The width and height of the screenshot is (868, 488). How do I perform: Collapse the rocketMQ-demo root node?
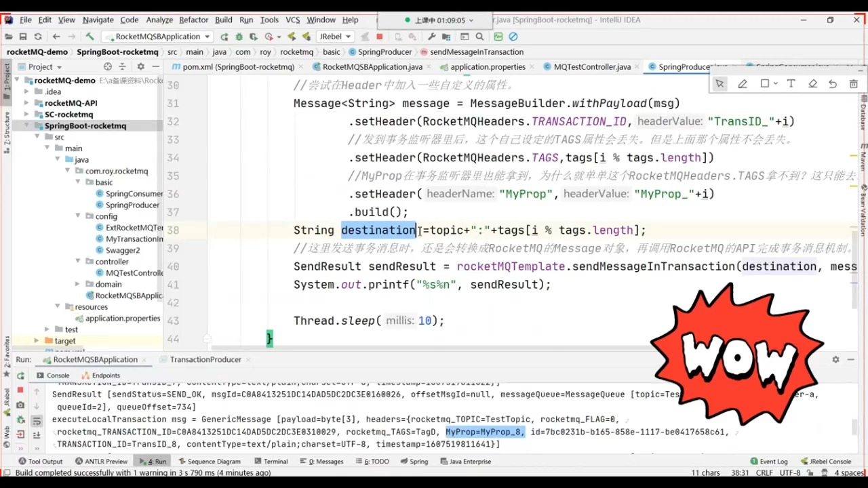click(x=17, y=80)
